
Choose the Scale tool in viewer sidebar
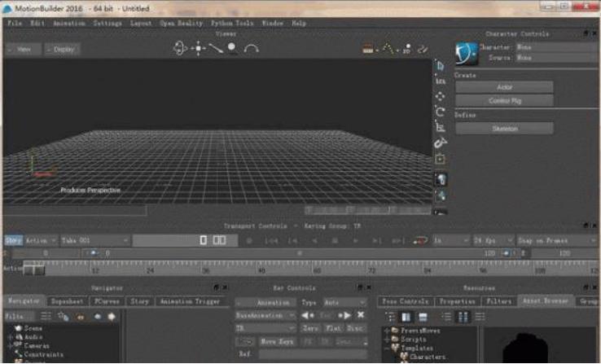(441, 127)
